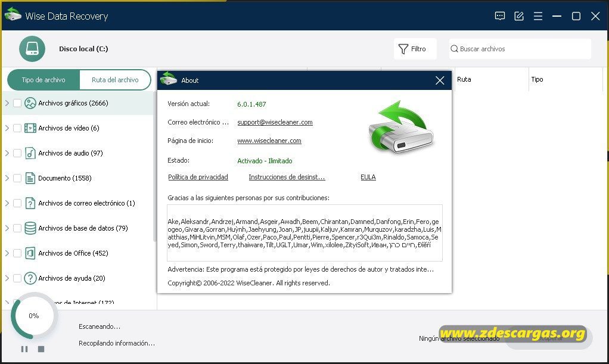The height and width of the screenshot is (364, 609).
Task: Click the edit note icon in title bar
Action: 519,16
